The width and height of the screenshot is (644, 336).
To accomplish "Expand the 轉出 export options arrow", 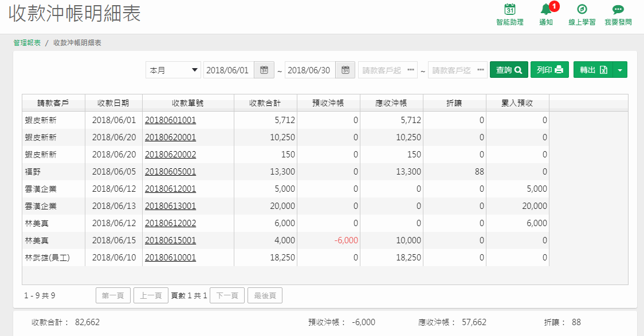I will 620,70.
